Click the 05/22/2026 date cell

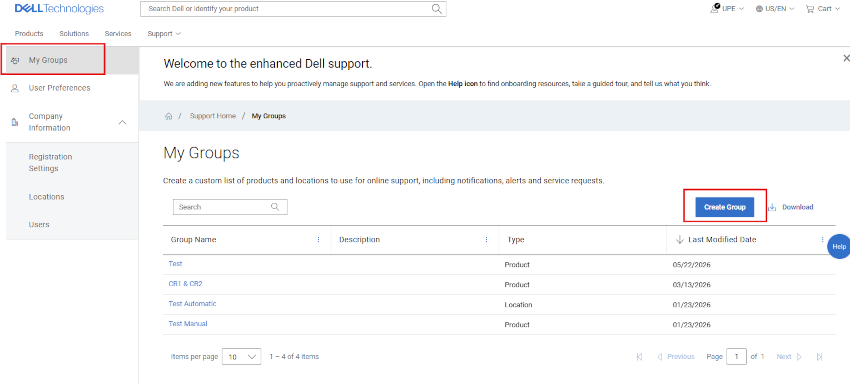691,265
